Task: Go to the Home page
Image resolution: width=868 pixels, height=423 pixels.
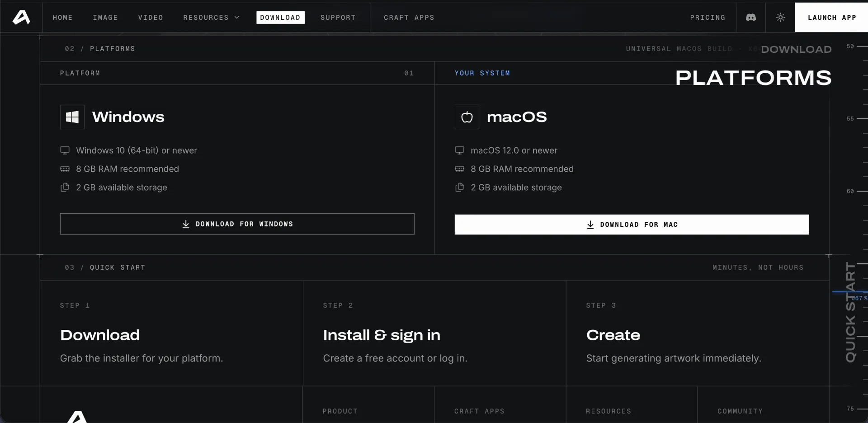Action: (x=62, y=18)
